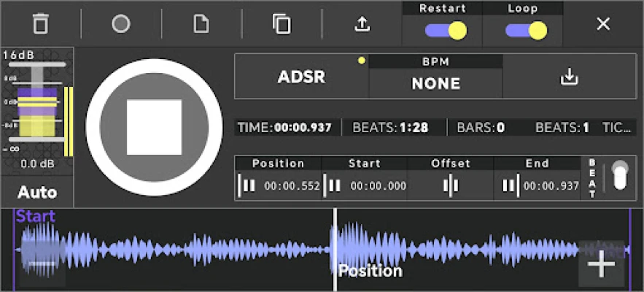The image size is (644, 292).
Task: Stop playback with the large square button
Action: pyautogui.click(x=154, y=127)
